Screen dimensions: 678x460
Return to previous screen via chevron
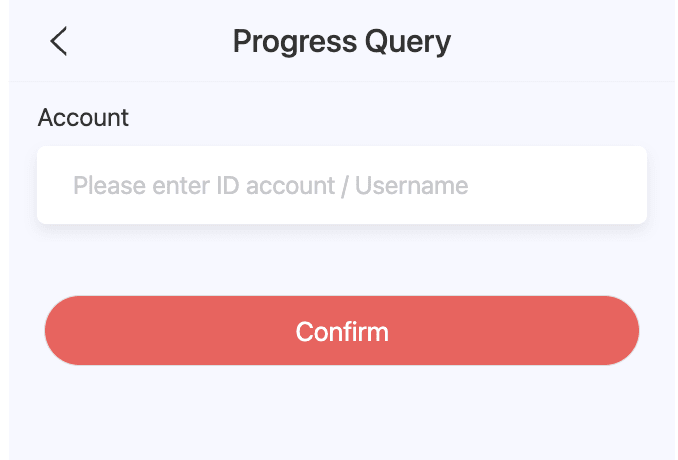[59, 41]
